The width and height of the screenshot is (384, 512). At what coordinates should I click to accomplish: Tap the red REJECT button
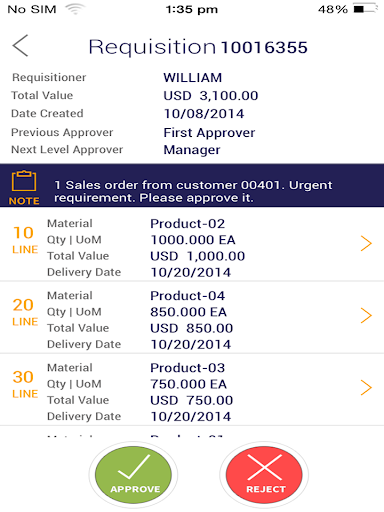coord(264,475)
